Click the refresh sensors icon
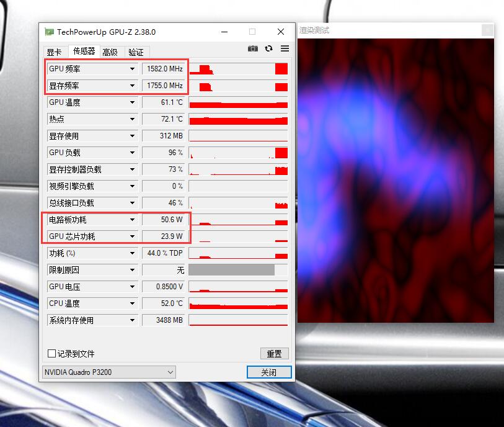 tap(268, 48)
